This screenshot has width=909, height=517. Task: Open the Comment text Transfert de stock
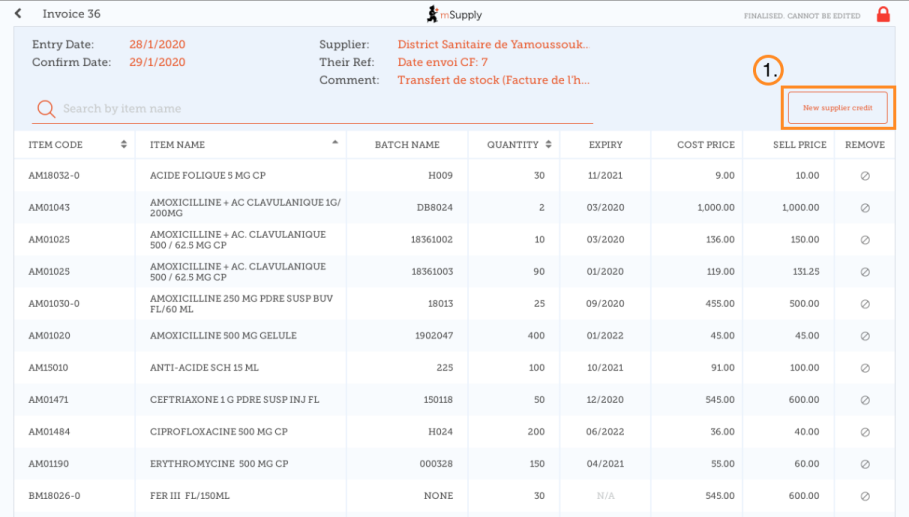click(x=493, y=80)
